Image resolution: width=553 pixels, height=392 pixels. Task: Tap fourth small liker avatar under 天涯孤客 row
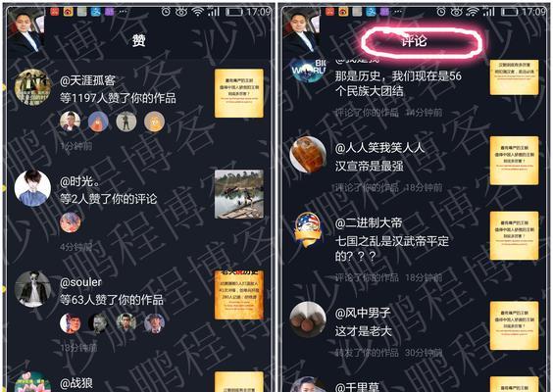(154, 122)
